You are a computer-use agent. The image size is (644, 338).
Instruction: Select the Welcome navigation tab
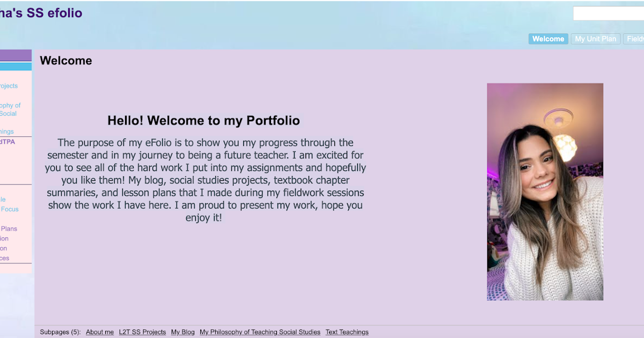548,39
